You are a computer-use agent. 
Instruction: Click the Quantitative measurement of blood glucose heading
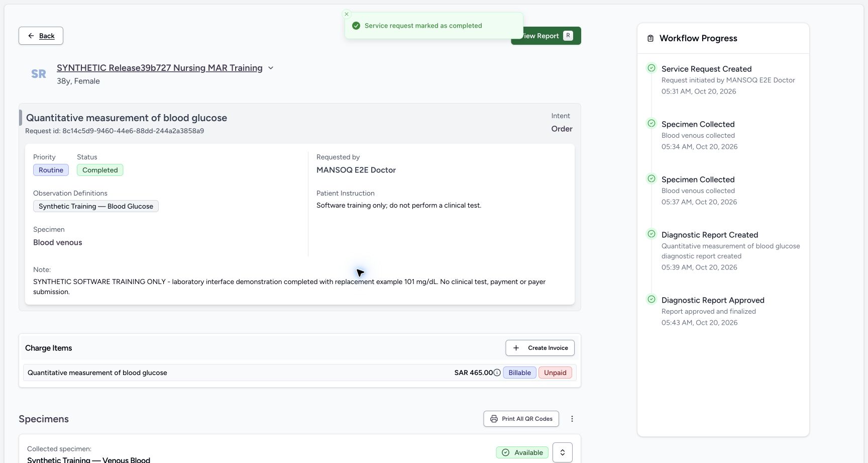[x=127, y=118]
